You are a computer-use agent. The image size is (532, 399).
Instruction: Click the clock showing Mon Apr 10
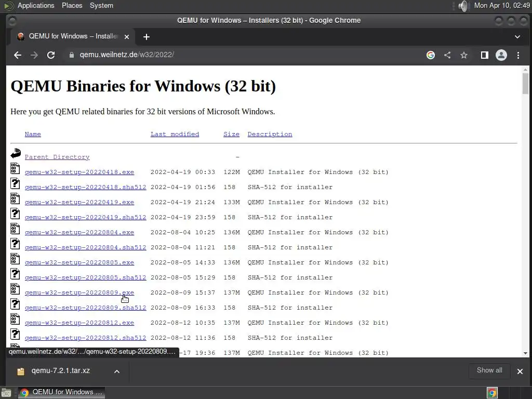[502, 5]
